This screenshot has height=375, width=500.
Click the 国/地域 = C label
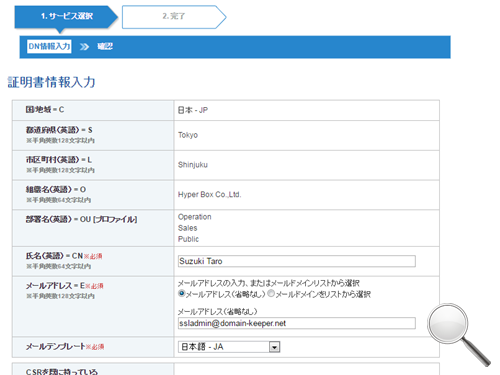pos(45,109)
